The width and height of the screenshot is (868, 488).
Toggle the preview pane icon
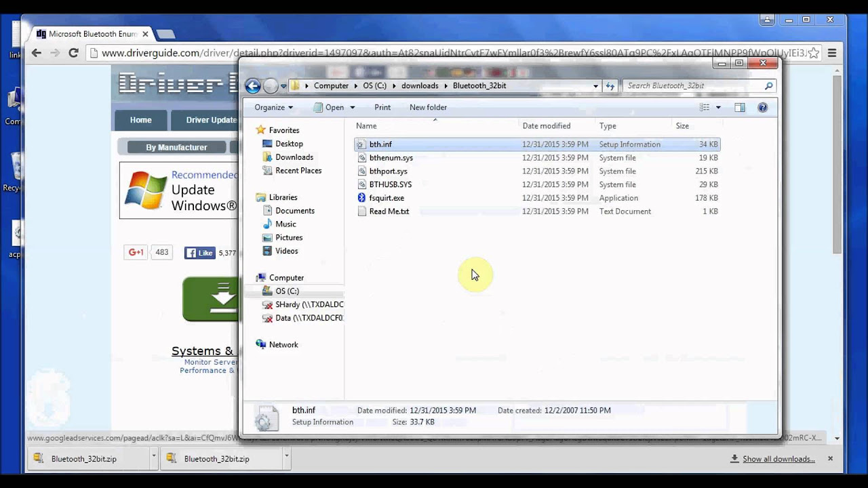tap(740, 107)
